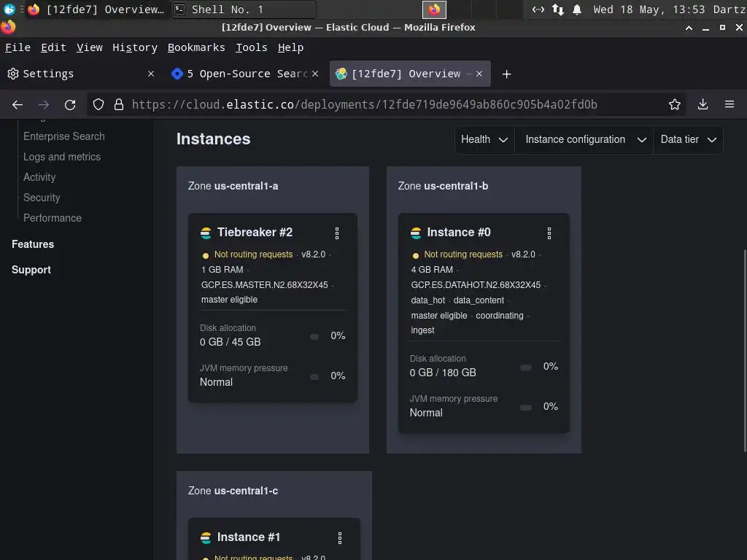Open Features in the sidebar
Screen dimensions: 747x560
pyautogui.click(x=33, y=244)
